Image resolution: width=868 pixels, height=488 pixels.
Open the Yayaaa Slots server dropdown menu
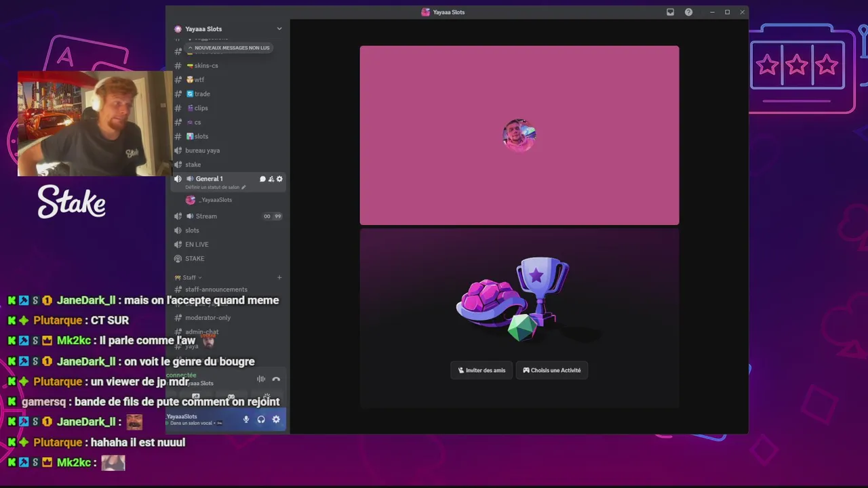(x=279, y=28)
